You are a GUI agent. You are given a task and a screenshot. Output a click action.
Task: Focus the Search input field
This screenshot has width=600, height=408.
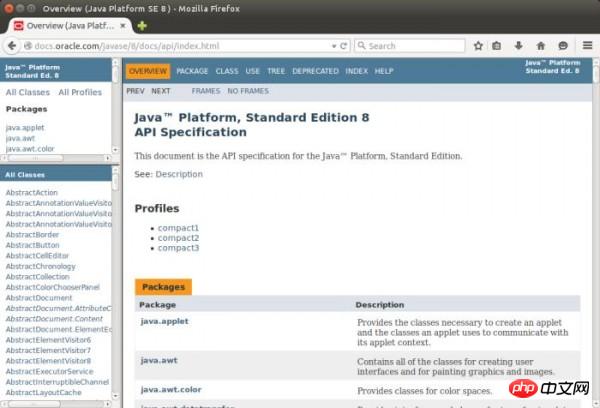pyautogui.click(x=410, y=46)
